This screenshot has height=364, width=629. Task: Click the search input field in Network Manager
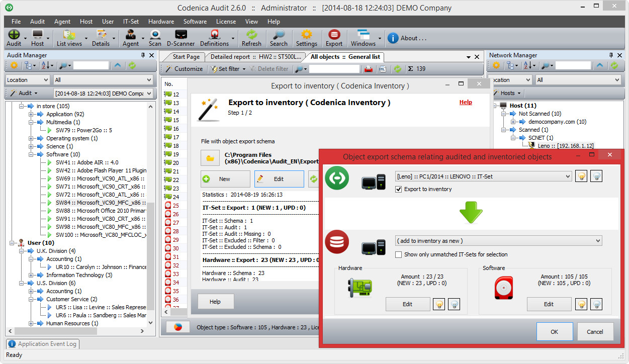[x=573, y=65]
